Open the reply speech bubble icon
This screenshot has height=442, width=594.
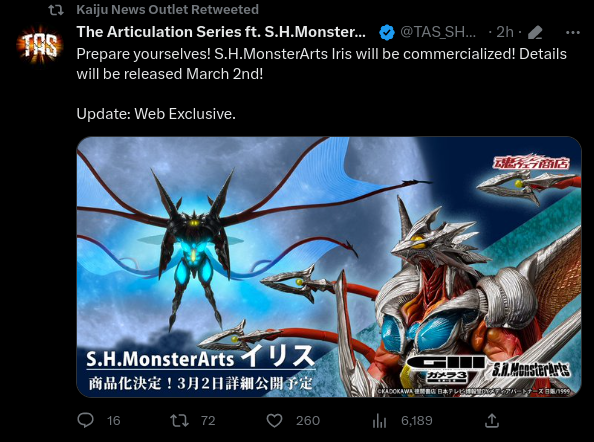point(85,420)
